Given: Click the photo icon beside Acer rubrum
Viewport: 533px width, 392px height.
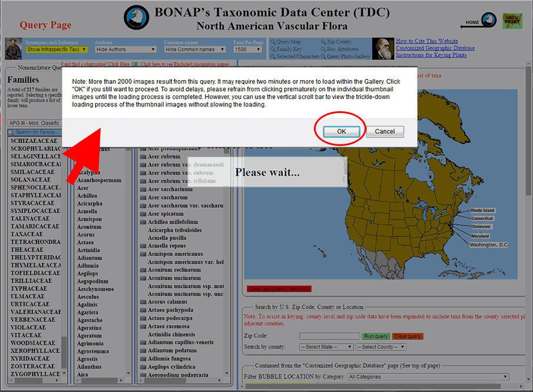Looking at the screenshot, I should (143, 157).
